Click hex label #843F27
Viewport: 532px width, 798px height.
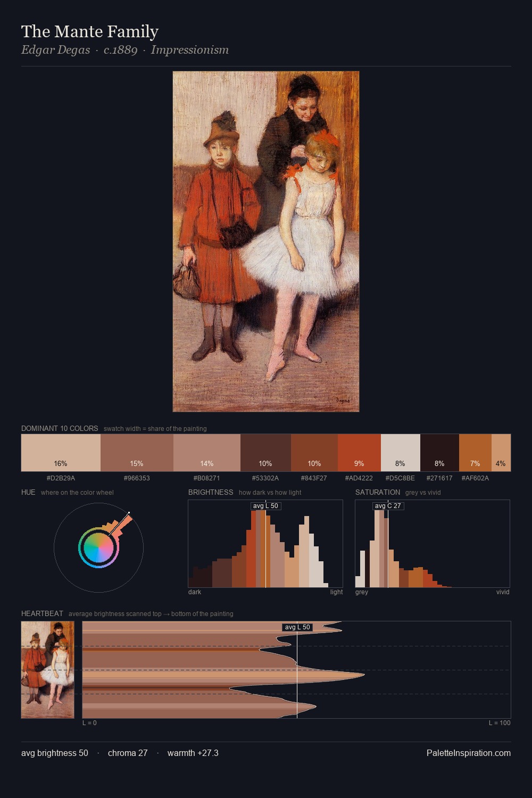pyautogui.click(x=314, y=478)
